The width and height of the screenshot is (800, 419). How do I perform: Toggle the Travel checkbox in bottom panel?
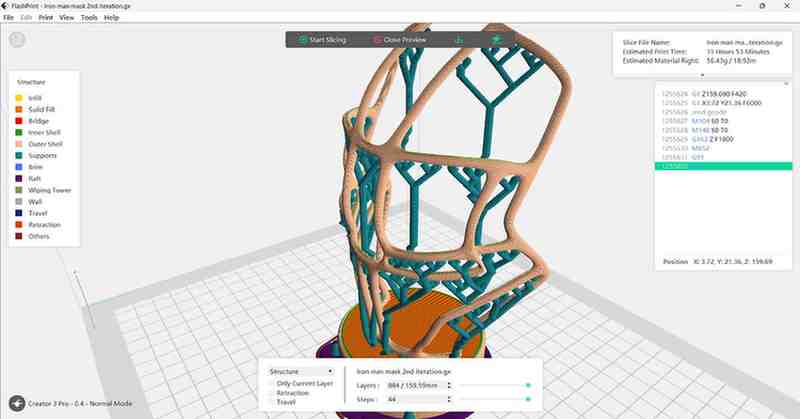pyautogui.click(x=271, y=402)
